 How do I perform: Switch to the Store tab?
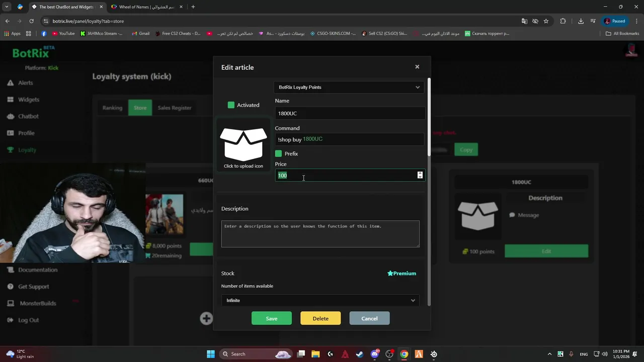[x=140, y=108]
